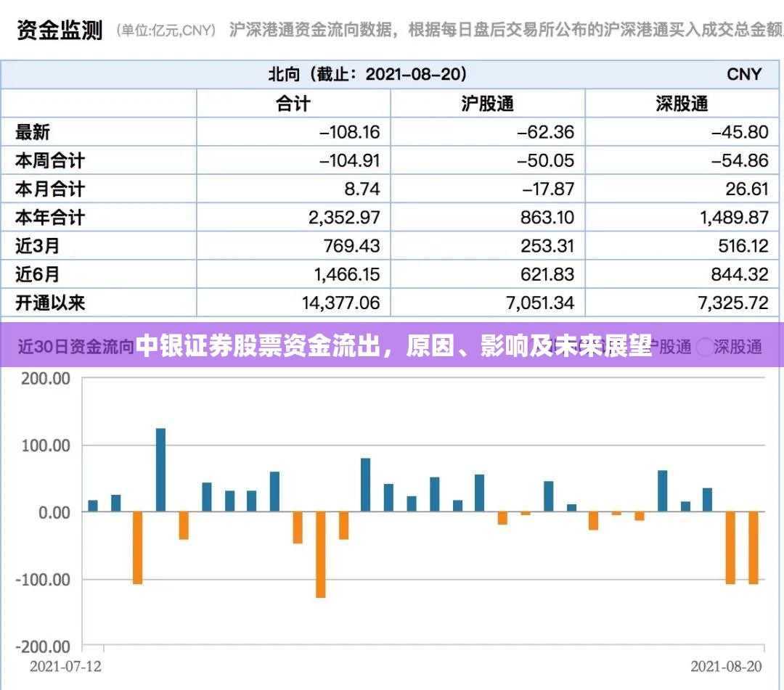Click the -200.00 y-axis label

[x=43, y=647]
